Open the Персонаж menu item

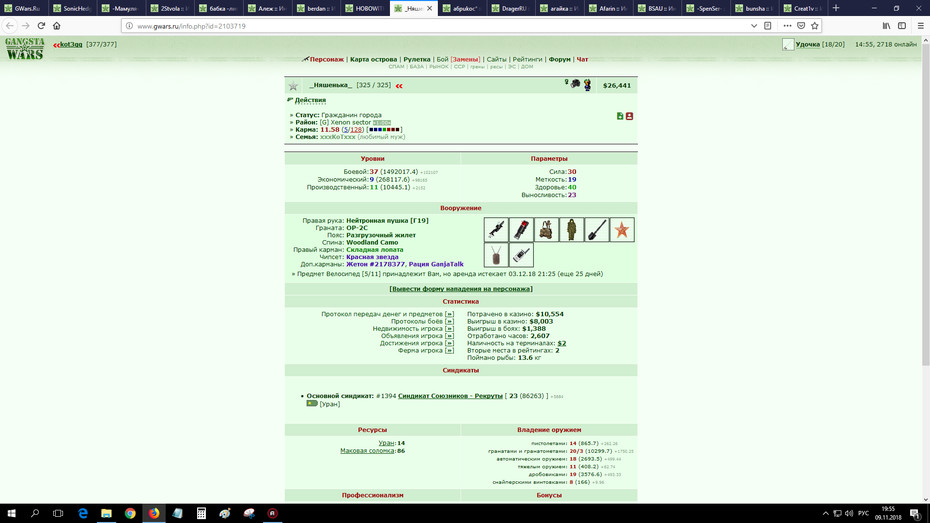pyautogui.click(x=326, y=59)
